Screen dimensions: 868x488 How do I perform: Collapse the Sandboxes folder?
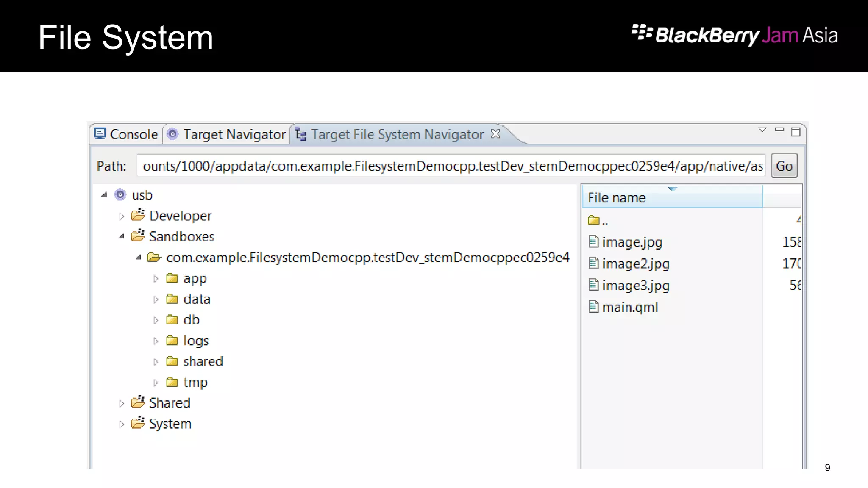[x=122, y=236]
